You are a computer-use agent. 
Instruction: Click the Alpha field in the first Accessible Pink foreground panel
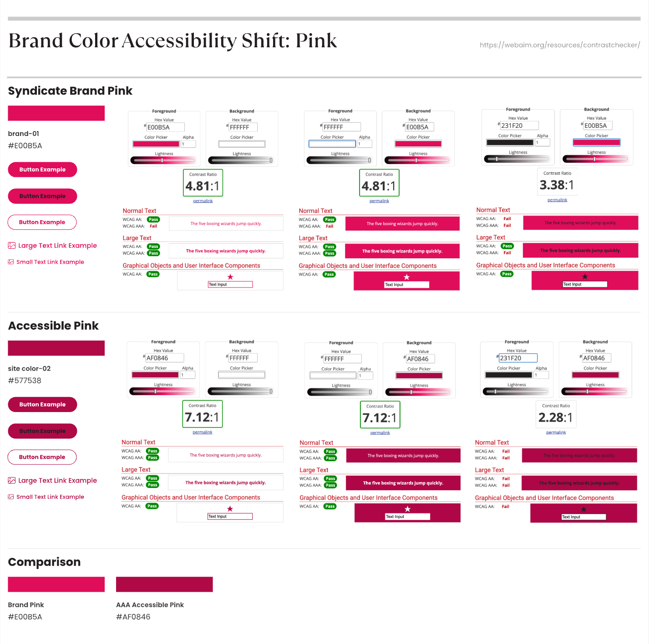188,375
